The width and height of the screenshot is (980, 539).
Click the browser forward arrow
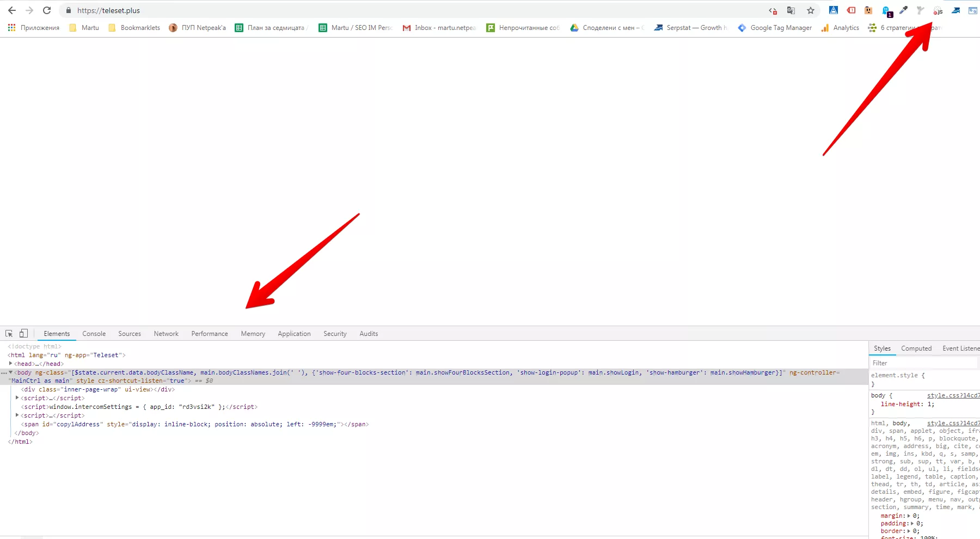[x=29, y=10]
